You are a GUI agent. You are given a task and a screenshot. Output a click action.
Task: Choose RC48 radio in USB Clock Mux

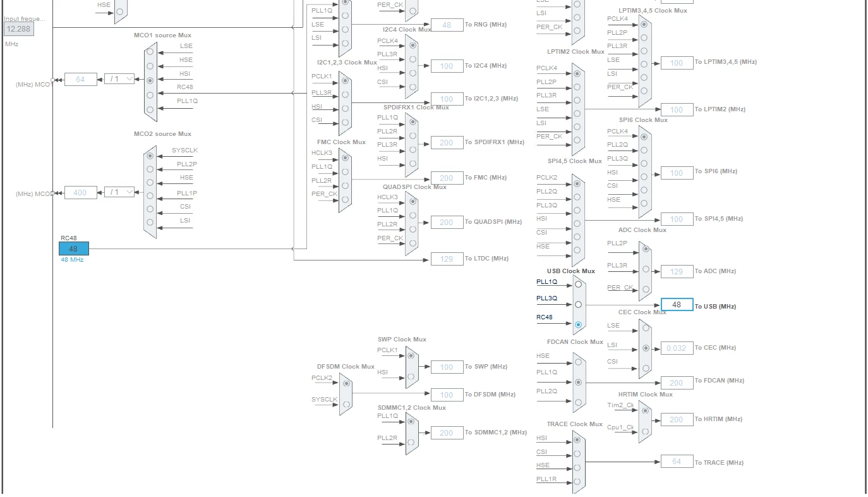tap(578, 325)
